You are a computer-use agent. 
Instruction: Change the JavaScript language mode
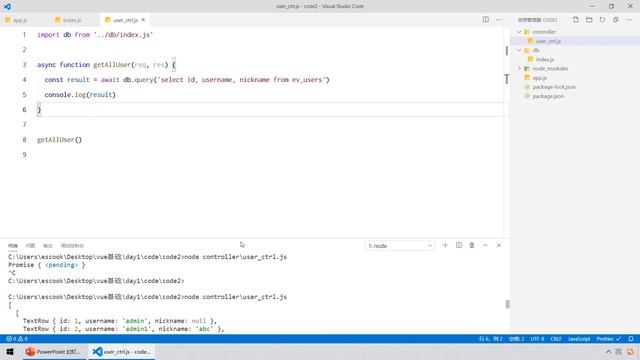579,339
